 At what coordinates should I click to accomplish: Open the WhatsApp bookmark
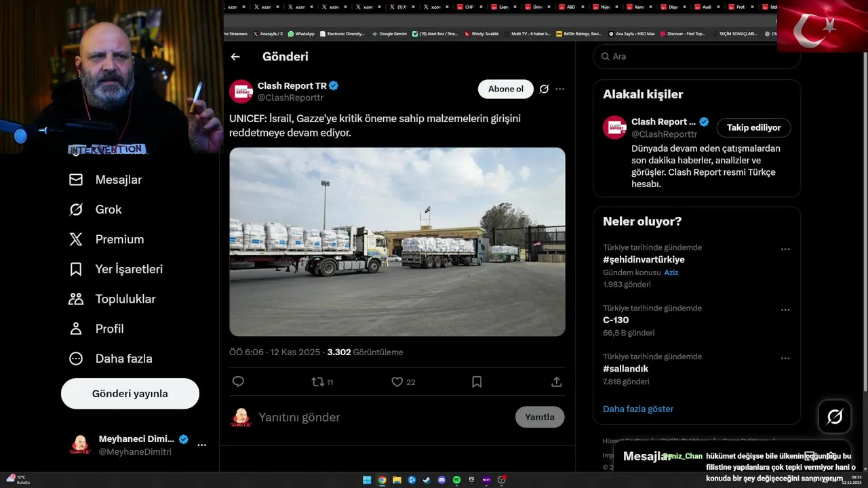[x=301, y=33]
